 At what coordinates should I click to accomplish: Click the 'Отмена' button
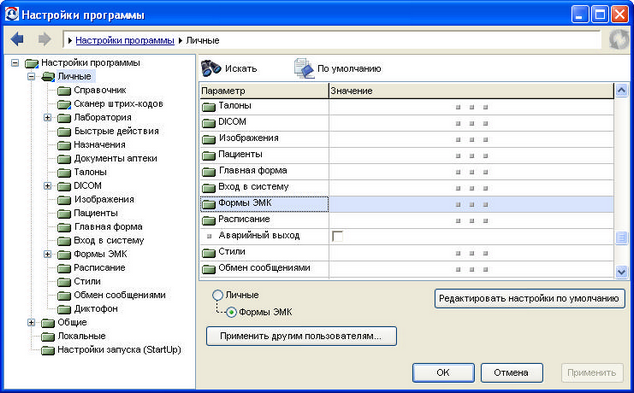(x=511, y=372)
